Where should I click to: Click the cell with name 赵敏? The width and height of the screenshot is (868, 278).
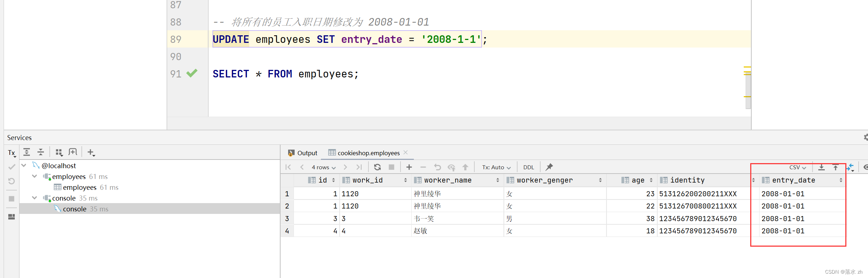pyautogui.click(x=457, y=231)
